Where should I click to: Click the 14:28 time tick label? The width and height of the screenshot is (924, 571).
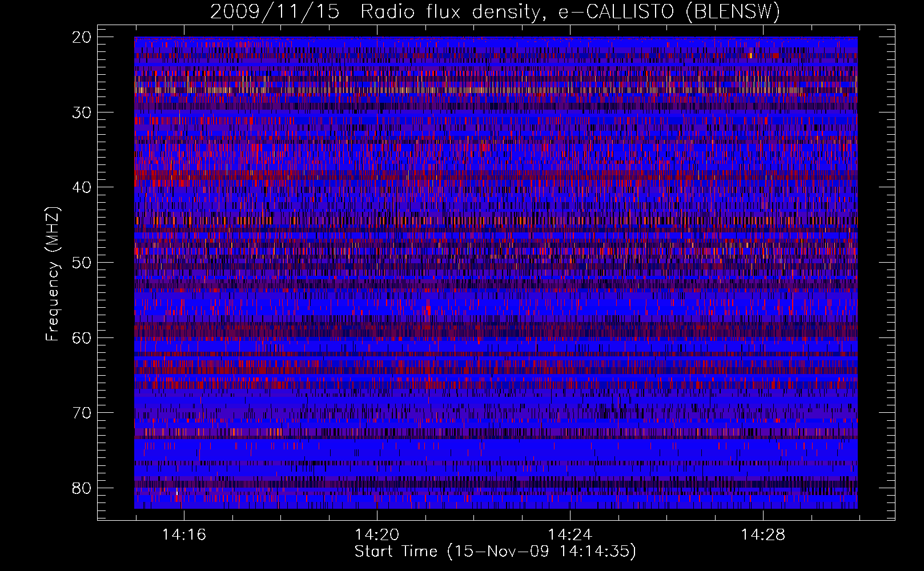[763, 535]
